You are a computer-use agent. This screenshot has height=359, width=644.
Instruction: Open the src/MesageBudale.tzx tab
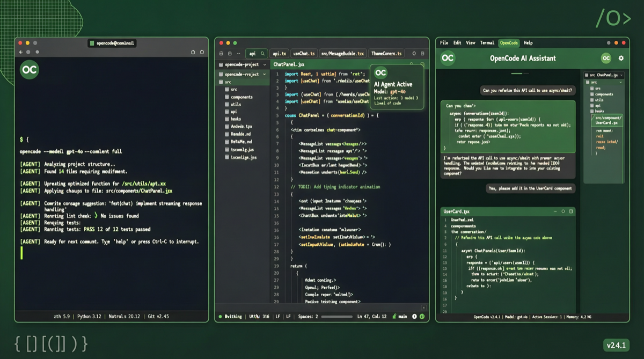click(342, 54)
